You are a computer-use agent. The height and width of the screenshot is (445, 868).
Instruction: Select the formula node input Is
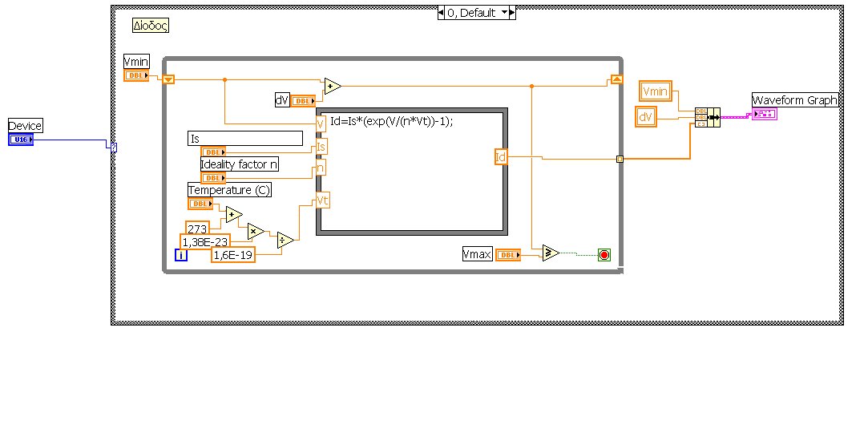pos(321,147)
